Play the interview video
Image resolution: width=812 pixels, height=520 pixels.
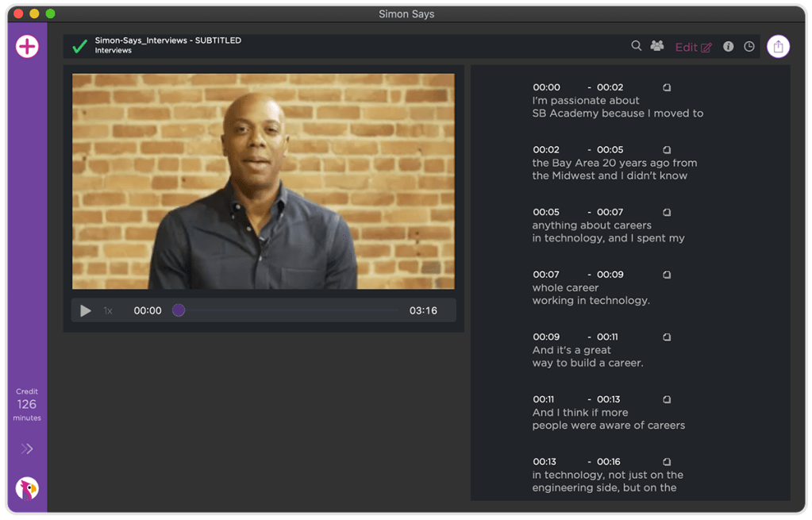86,311
